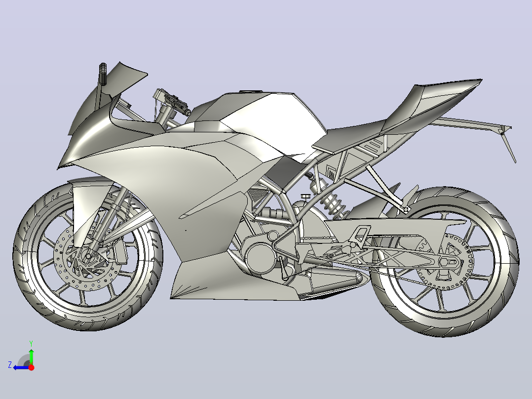Select the rear shock absorber spring

pos(332,203)
